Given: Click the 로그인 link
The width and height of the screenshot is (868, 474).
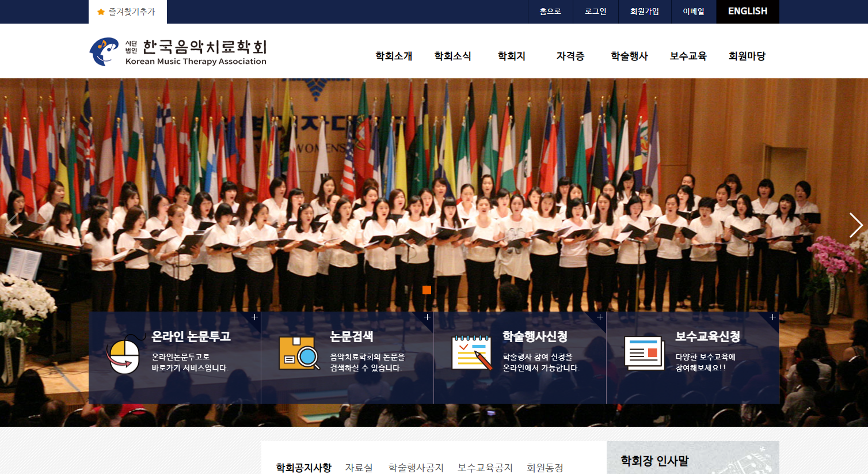Looking at the screenshot, I should 596,12.
